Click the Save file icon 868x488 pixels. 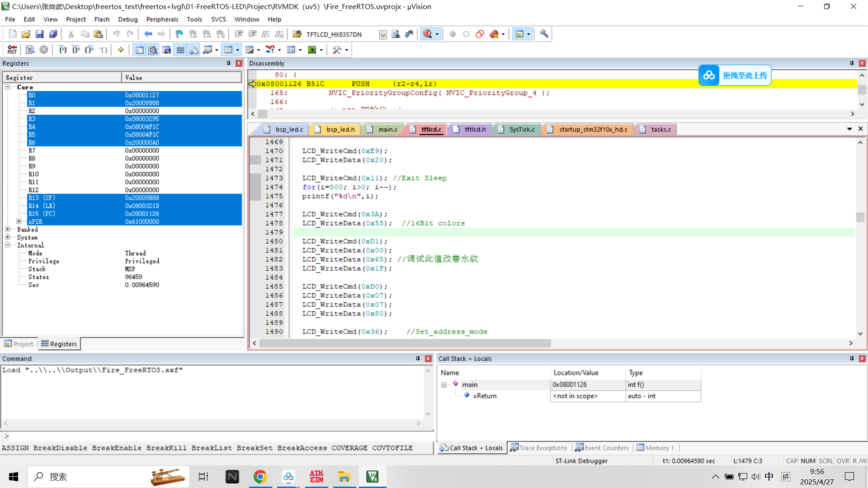tap(39, 34)
